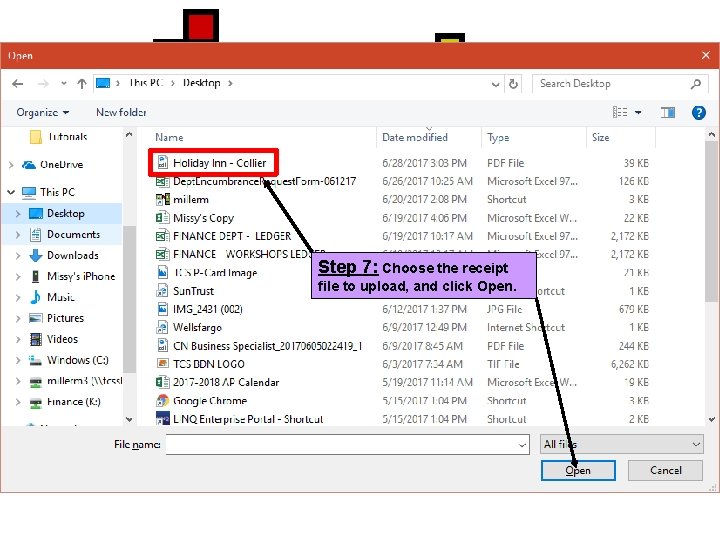Select the Wellsfargo internet shortcut
The height and width of the screenshot is (540, 720).
197,327
